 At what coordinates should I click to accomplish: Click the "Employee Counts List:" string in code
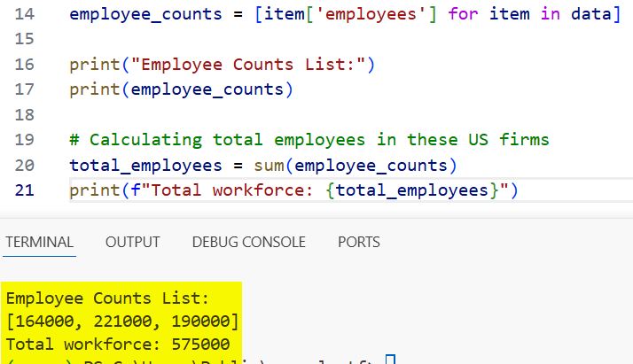click(x=248, y=65)
